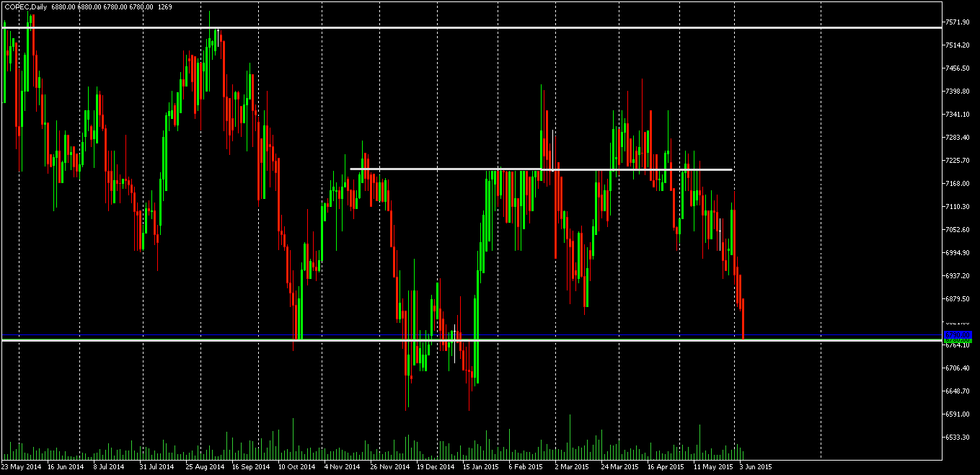Click the 7052.60 price axis value
This screenshot has height=475, width=980.
click(959, 230)
